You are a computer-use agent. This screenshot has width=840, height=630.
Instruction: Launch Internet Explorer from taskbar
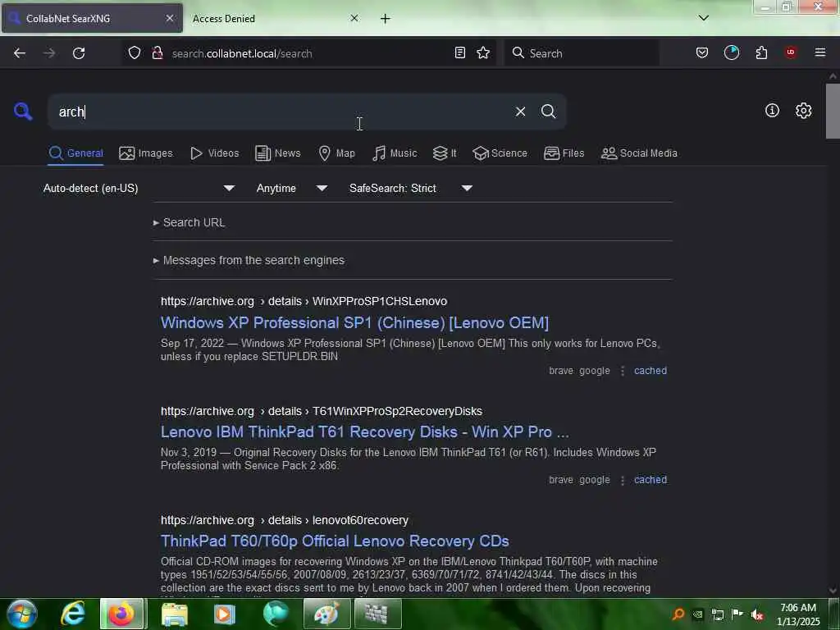point(72,614)
